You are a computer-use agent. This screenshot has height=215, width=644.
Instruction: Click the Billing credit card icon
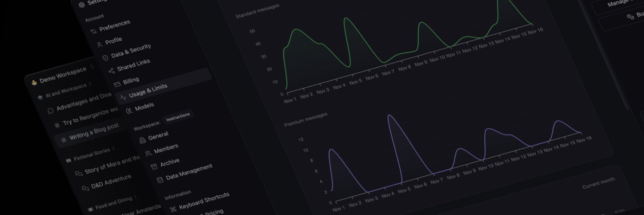pyautogui.click(x=117, y=84)
